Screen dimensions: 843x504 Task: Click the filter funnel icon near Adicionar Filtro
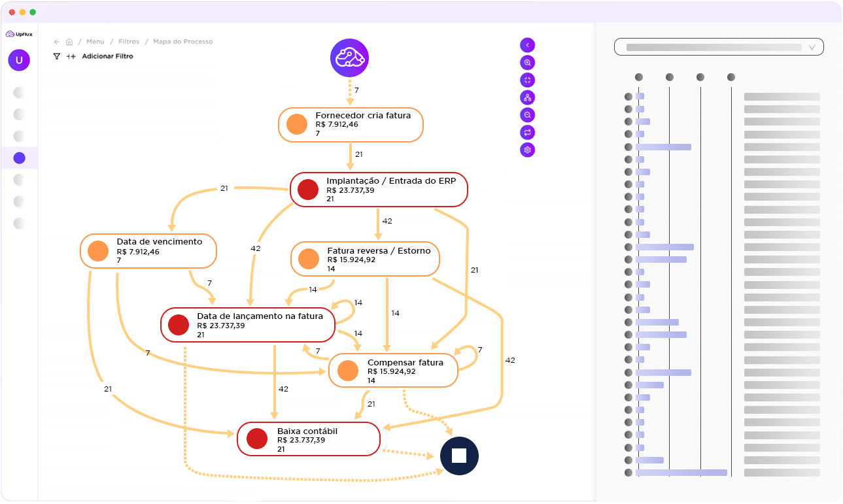[x=56, y=56]
